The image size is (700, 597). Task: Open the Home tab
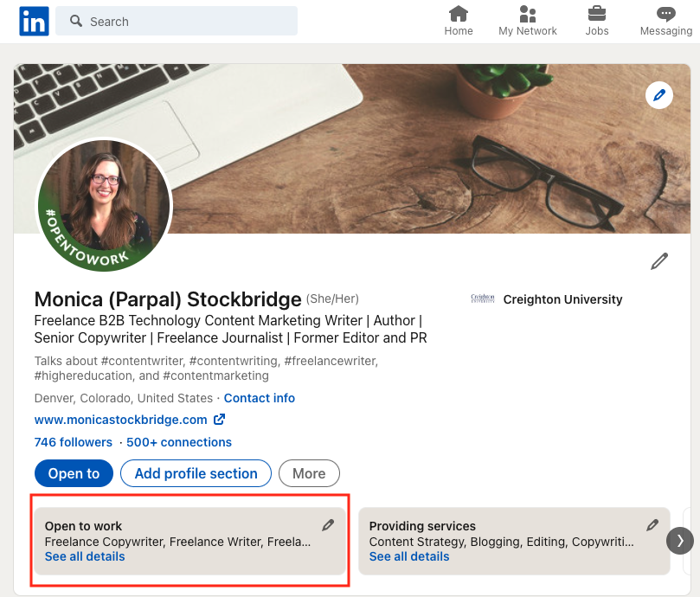pyautogui.click(x=458, y=21)
